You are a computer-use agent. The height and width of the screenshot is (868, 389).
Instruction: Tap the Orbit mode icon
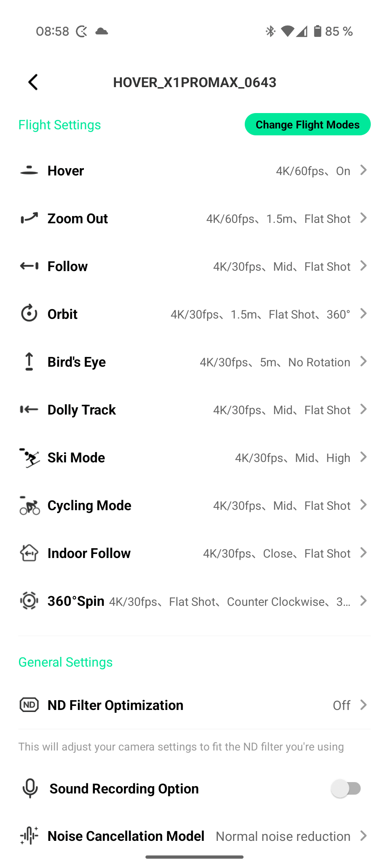click(x=29, y=314)
